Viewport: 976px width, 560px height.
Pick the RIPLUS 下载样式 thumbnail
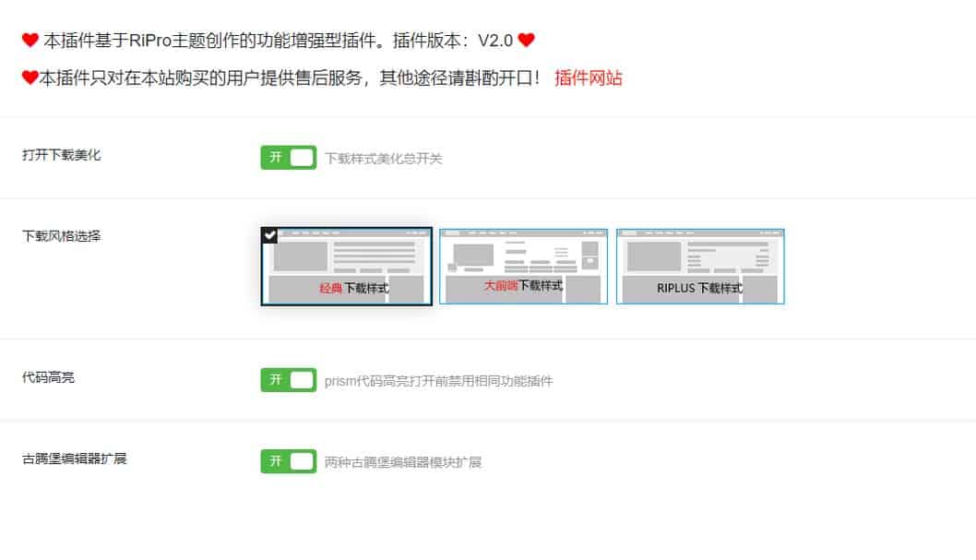(700, 267)
